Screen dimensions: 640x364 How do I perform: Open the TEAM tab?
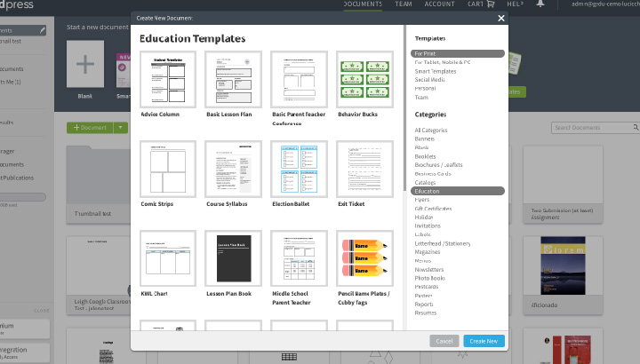click(404, 4)
